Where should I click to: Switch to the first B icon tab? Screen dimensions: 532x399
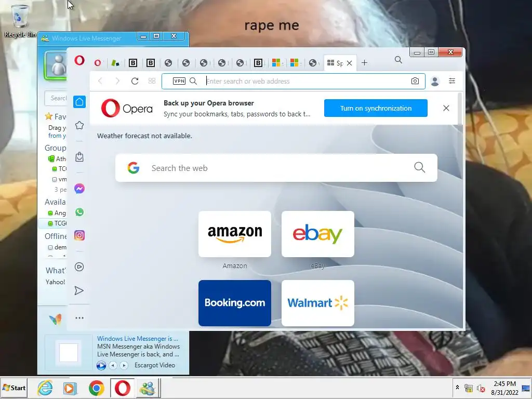coord(133,63)
